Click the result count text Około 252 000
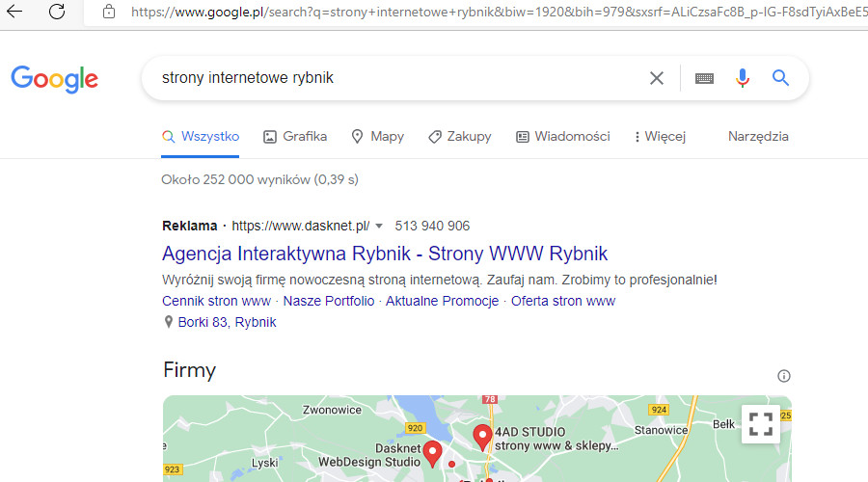The width and height of the screenshot is (868, 482). point(259,180)
